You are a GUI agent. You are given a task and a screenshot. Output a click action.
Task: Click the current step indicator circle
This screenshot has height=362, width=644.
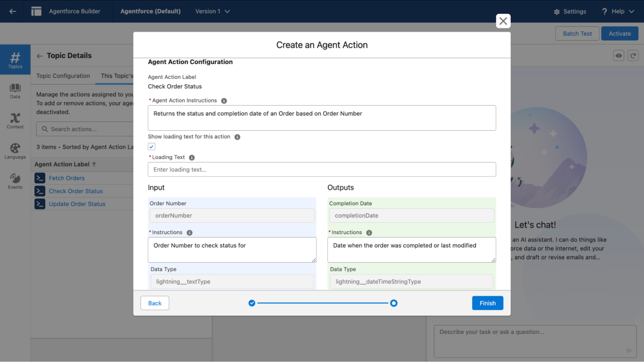[394, 303]
